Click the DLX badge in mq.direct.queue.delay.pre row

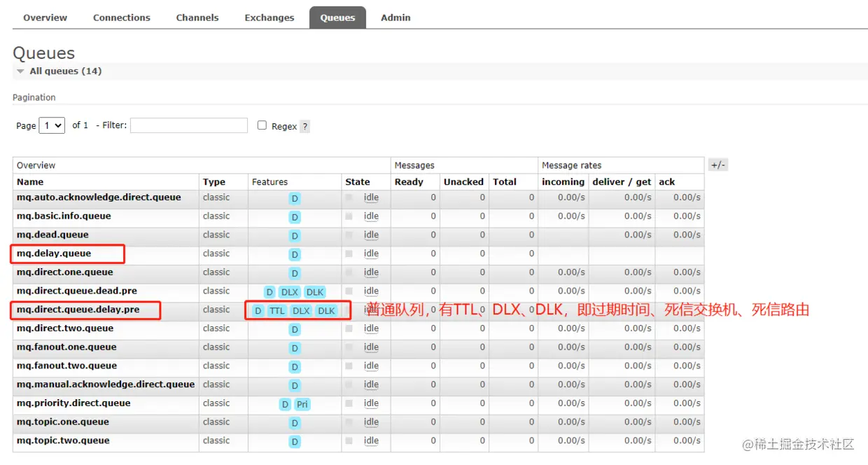pos(301,311)
